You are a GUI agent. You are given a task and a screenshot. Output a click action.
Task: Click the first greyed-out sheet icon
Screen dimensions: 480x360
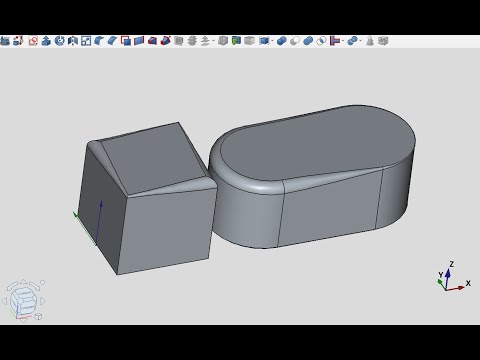[x=179, y=41]
